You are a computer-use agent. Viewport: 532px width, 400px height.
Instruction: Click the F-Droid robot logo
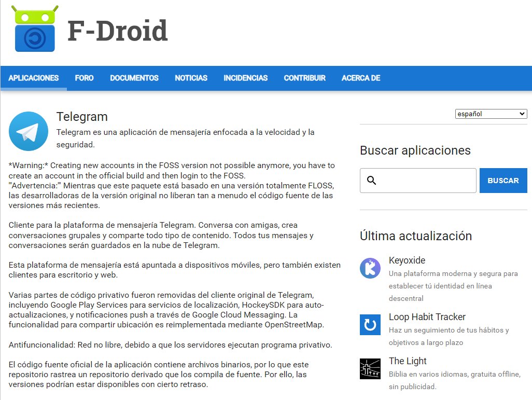click(x=35, y=29)
